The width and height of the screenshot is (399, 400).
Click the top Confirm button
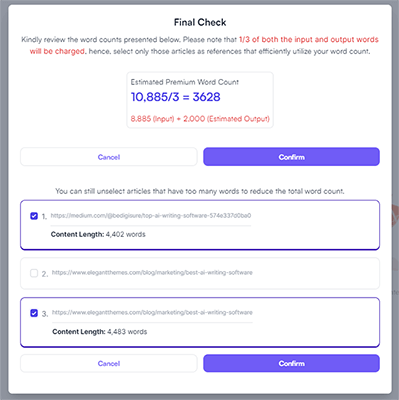pos(291,157)
